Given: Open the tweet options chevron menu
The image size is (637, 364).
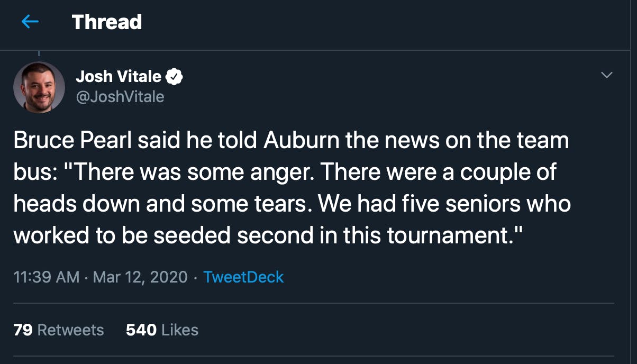Looking at the screenshot, I should (x=607, y=75).
